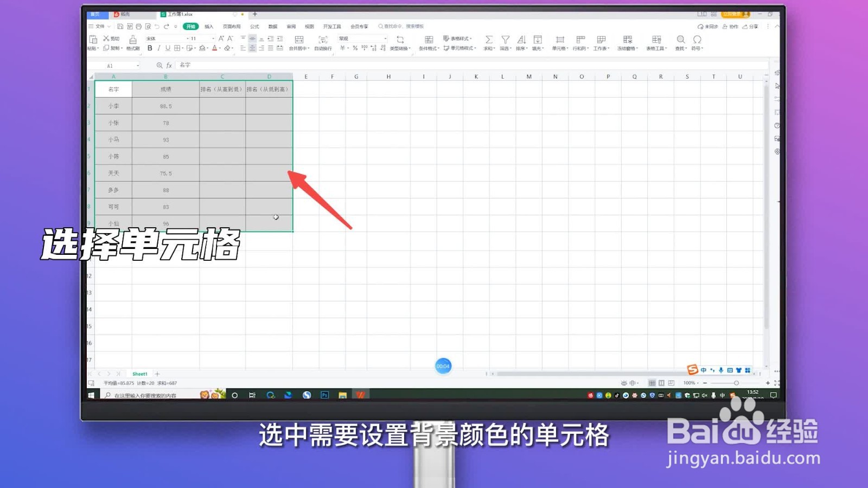Click the Windows Start button

[x=91, y=395]
